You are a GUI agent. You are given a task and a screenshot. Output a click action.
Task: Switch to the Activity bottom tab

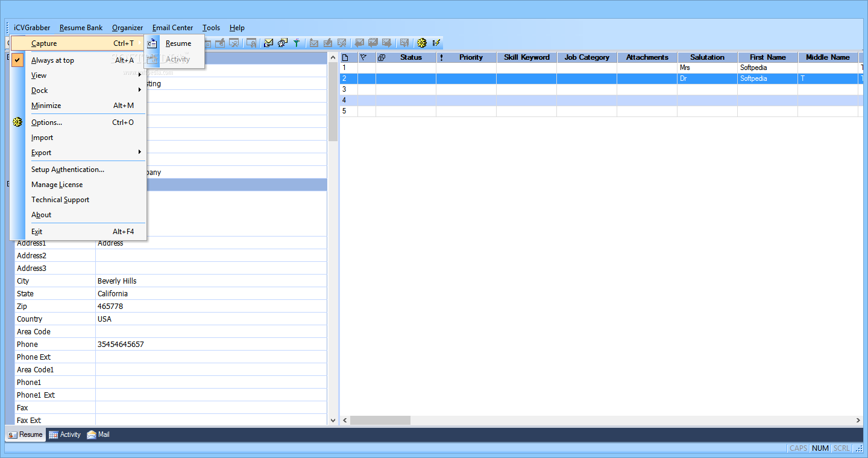[64, 434]
